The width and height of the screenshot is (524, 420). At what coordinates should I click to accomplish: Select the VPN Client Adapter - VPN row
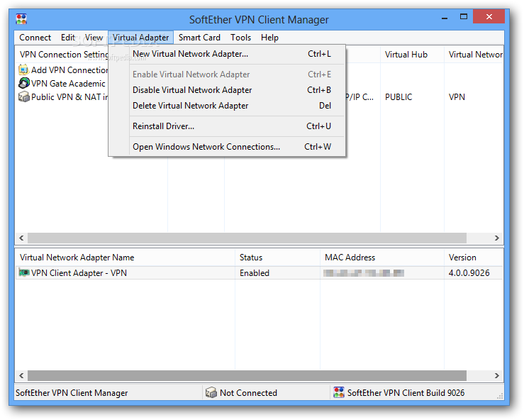point(259,273)
